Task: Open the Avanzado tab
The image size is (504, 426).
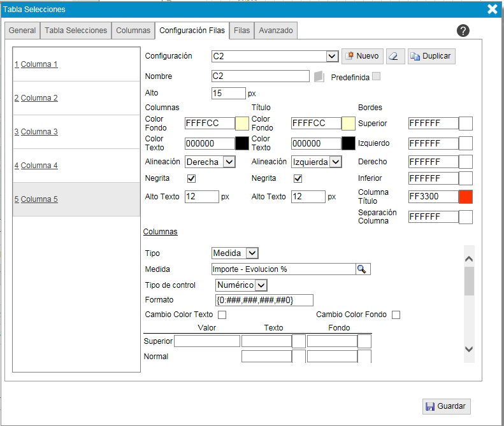Action: point(276,31)
